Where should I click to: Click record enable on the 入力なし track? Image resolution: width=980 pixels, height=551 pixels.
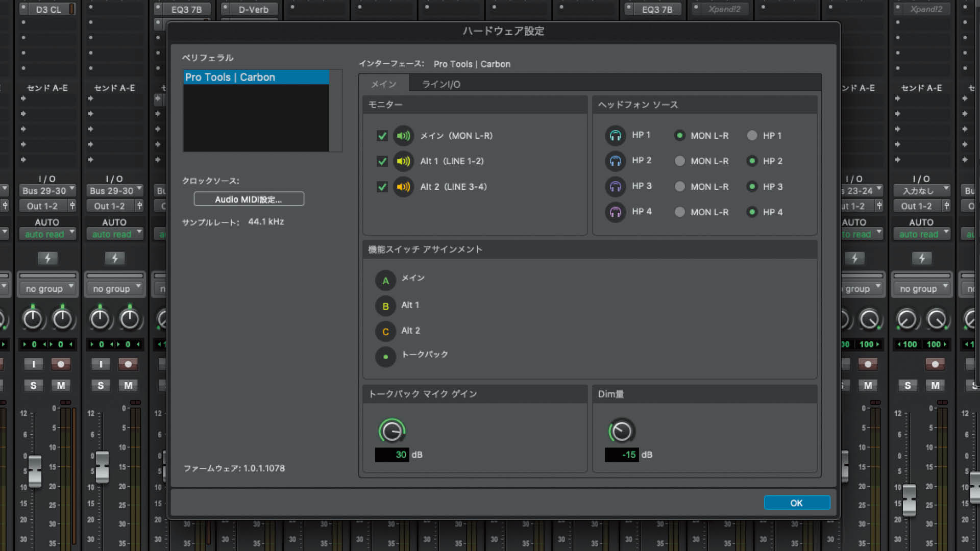(x=935, y=364)
